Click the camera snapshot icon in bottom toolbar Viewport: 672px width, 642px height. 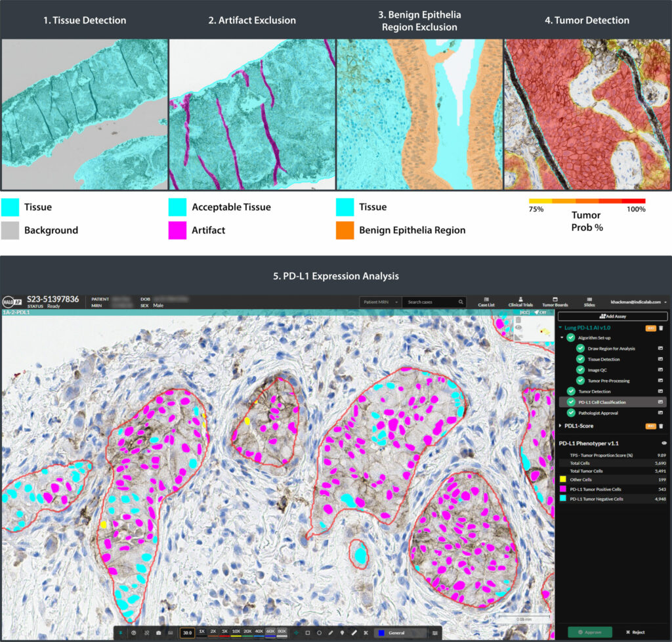pos(158,632)
